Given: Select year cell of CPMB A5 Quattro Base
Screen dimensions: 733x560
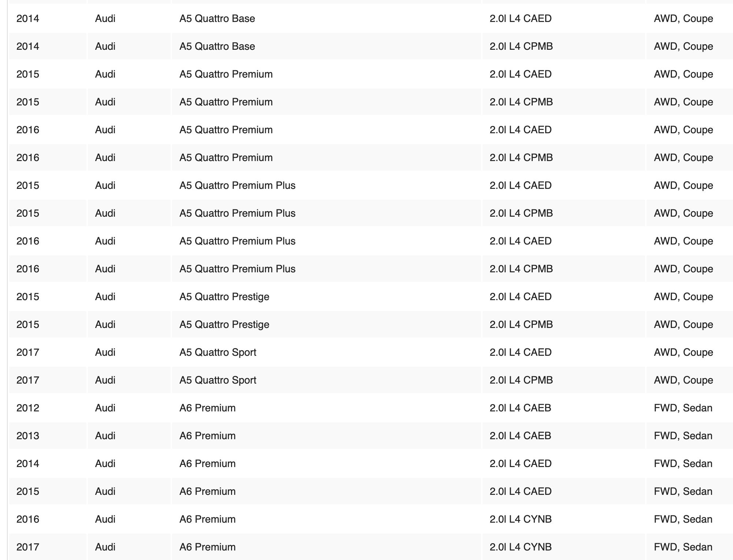Looking at the screenshot, I should coord(28,46).
